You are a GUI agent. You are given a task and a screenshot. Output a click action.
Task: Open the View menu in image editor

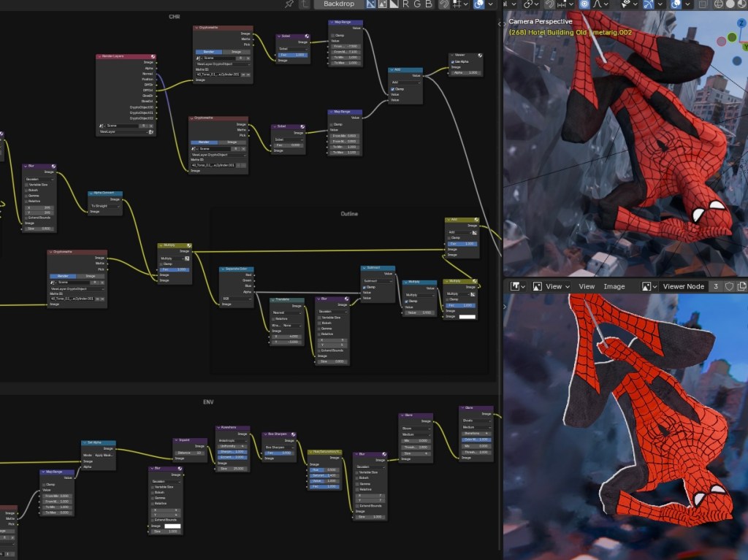(x=587, y=286)
